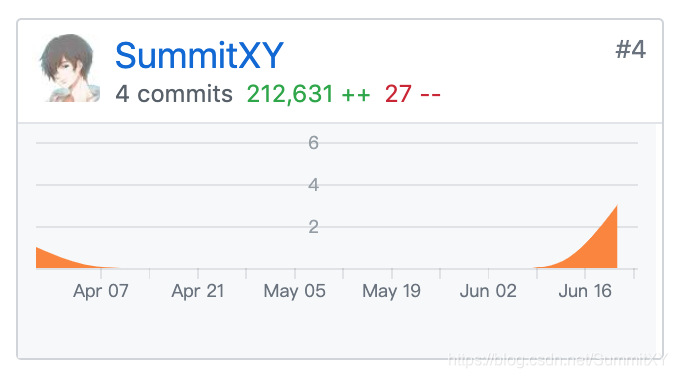
Task: Click the Jun 16 axis label
Action: 585,291
